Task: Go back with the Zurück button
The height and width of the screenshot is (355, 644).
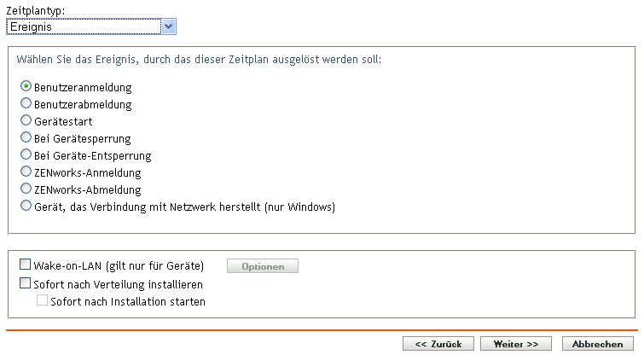Action: point(438,344)
